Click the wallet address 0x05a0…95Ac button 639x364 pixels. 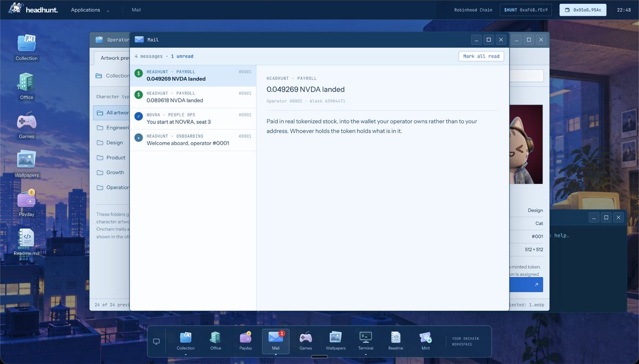583,10
